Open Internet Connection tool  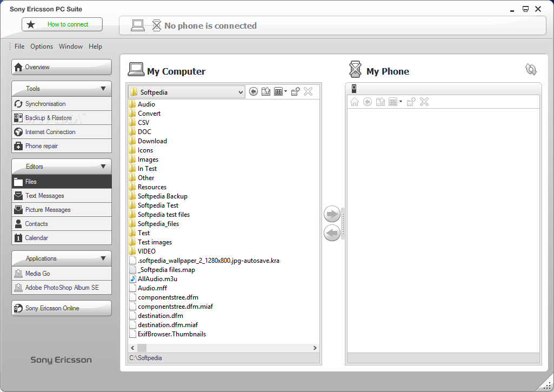click(x=62, y=132)
